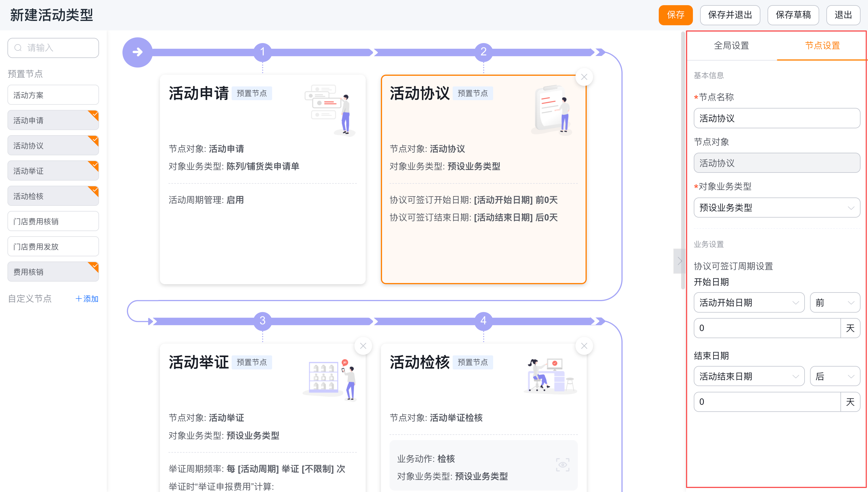Click the start arrow circle of the flow
Viewport: 868px width, 492px height.
click(x=137, y=52)
